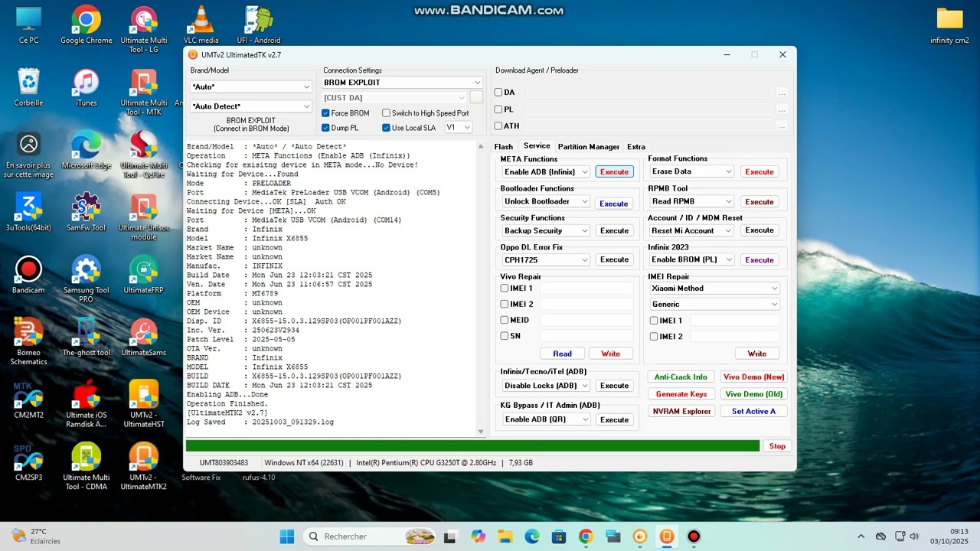Click the Stop button
The width and height of the screenshot is (980, 551).
pos(777,446)
